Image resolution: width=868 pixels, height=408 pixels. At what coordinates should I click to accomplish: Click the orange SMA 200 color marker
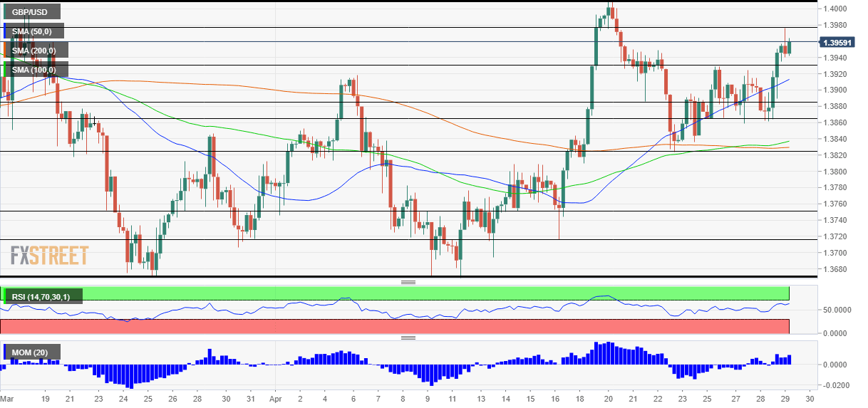coord(5,49)
